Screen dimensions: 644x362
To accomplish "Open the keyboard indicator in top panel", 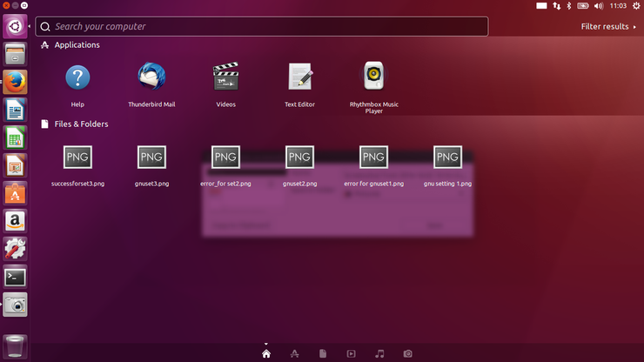I will [541, 6].
